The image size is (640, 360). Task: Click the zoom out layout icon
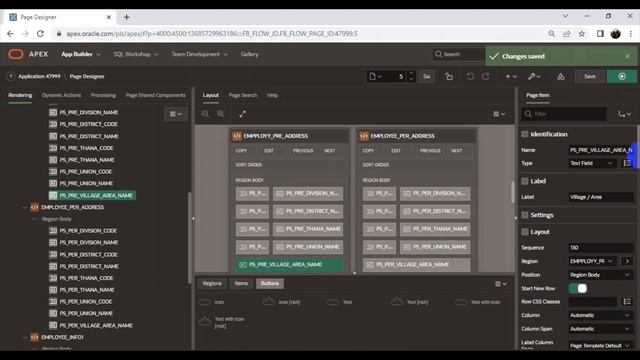[205, 114]
